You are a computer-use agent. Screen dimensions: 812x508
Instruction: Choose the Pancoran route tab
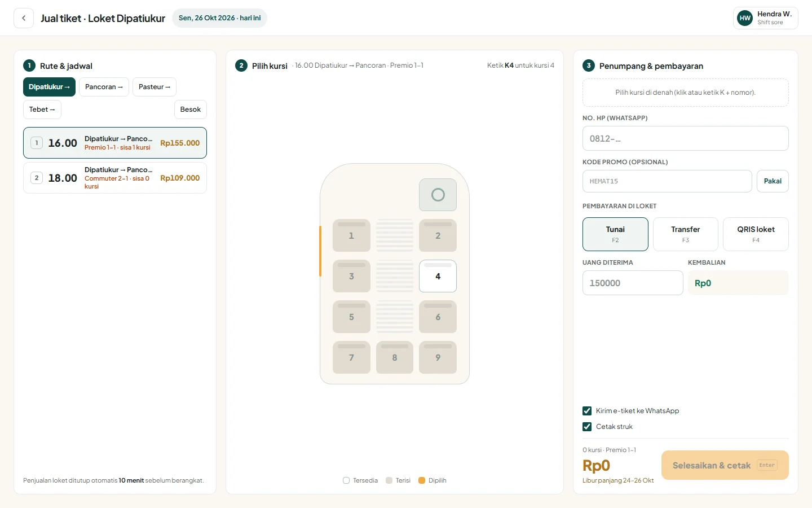pos(104,87)
